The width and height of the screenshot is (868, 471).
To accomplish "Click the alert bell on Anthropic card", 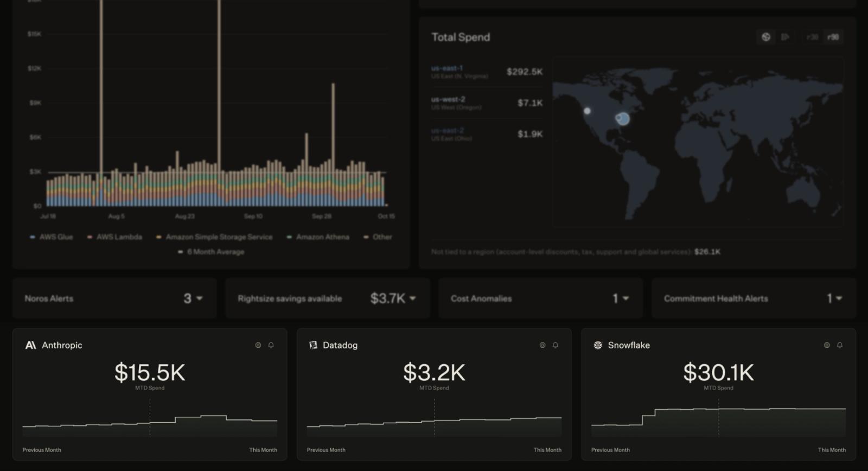I will point(271,345).
